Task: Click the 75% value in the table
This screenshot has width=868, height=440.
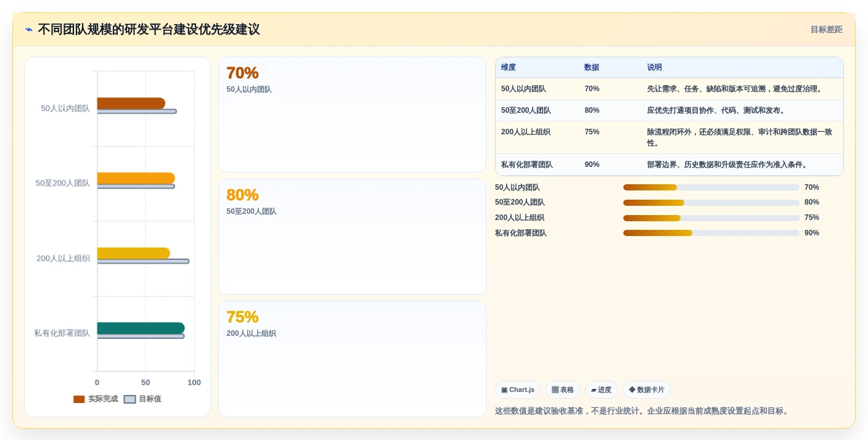Action: point(592,132)
